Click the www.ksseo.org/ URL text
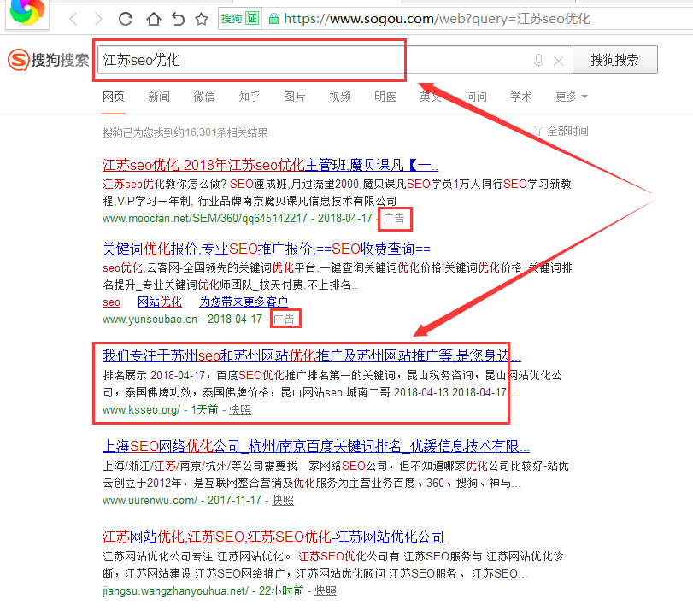 pyautogui.click(x=142, y=409)
